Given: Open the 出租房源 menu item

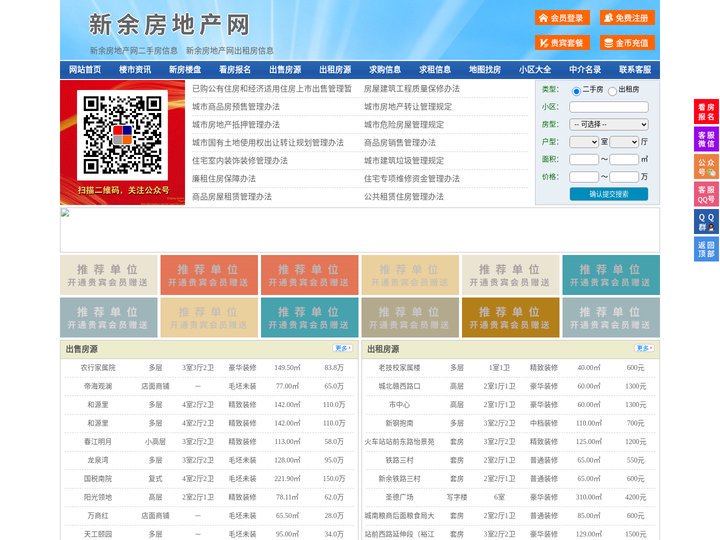Looking at the screenshot, I should [x=335, y=70].
